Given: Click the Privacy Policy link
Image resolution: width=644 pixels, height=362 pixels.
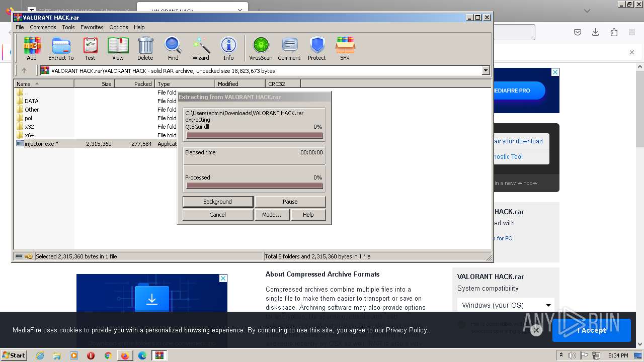Looking at the screenshot, I should click(406, 330).
